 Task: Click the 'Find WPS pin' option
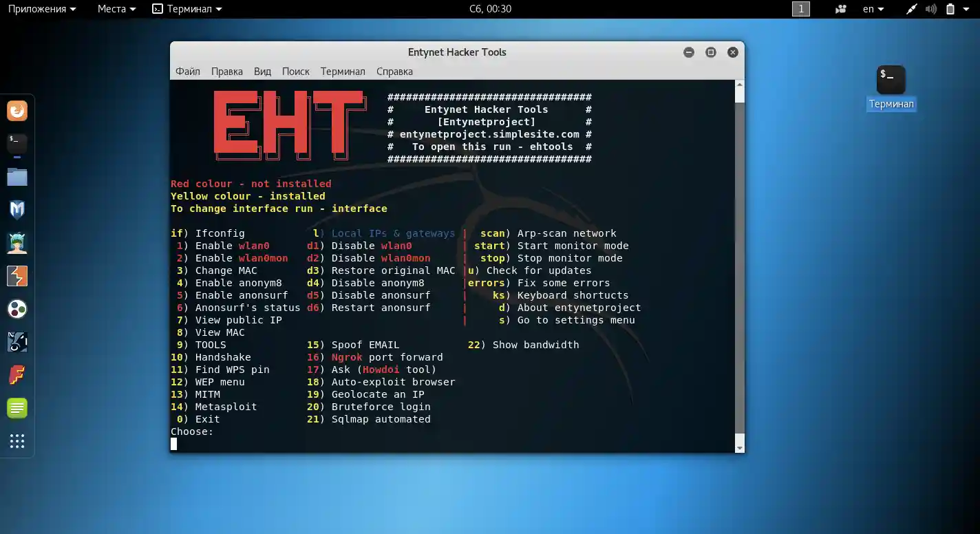[x=232, y=370]
